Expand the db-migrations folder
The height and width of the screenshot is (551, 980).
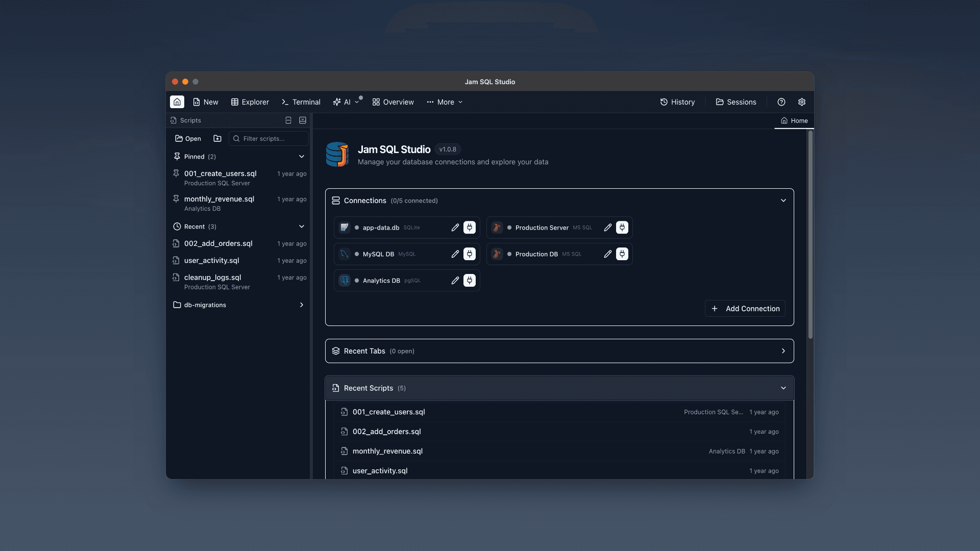[302, 305]
